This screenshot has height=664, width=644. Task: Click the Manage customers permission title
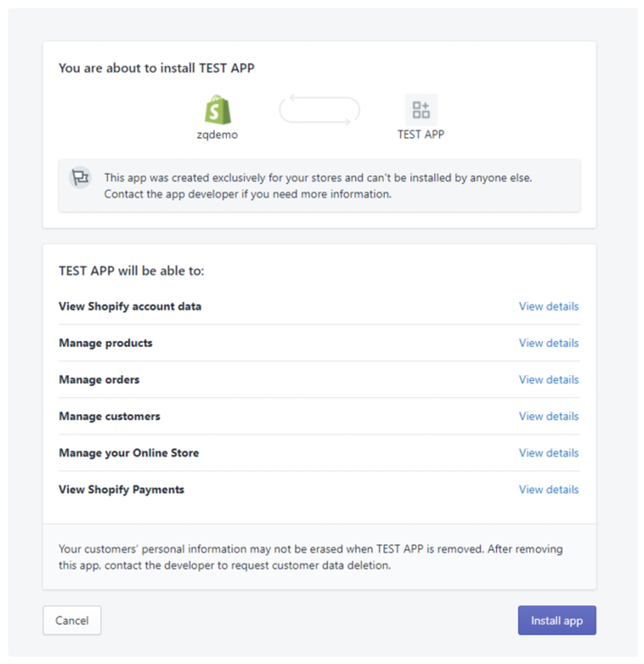[109, 417]
